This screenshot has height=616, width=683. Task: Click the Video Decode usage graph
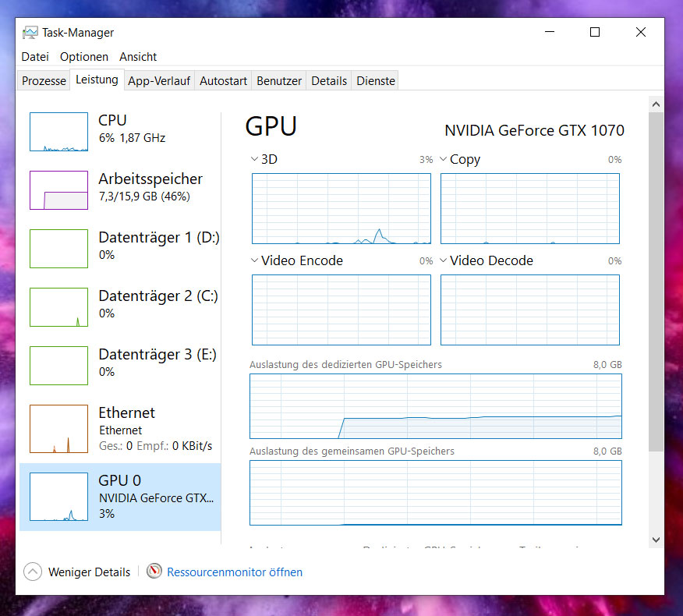[530, 310]
